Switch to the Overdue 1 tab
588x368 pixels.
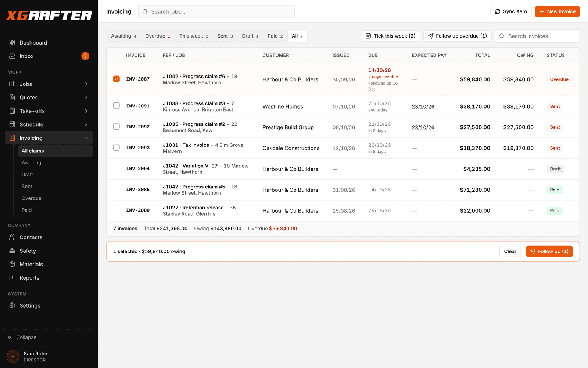point(158,36)
